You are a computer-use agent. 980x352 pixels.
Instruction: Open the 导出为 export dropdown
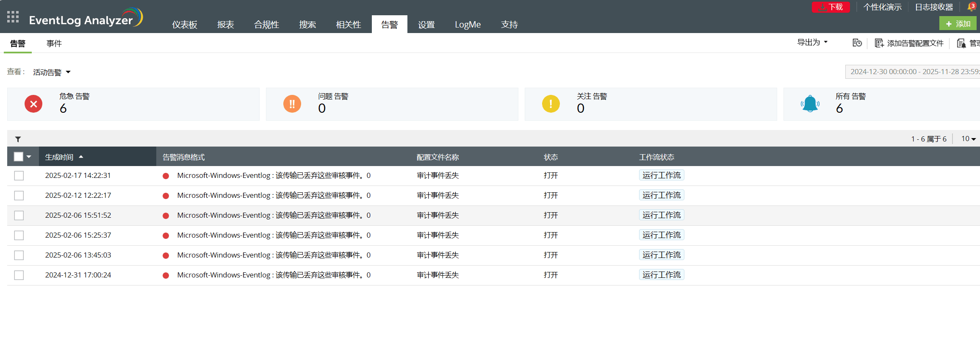tap(812, 42)
